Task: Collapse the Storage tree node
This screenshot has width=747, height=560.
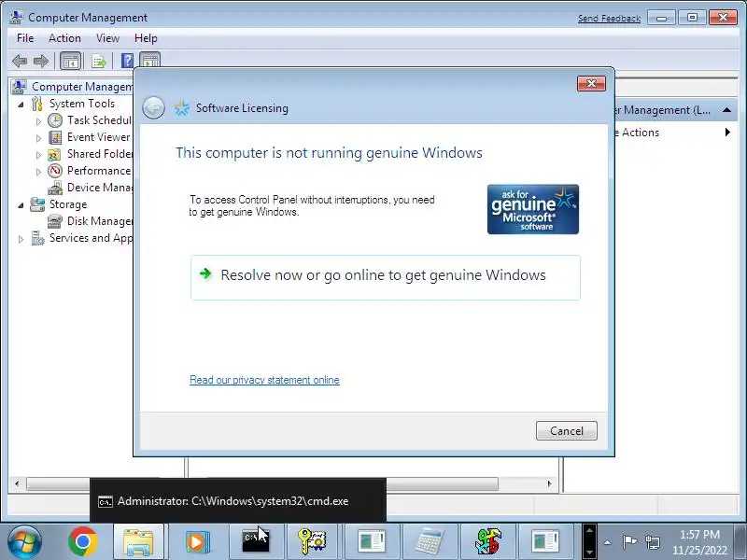Action: (x=21, y=204)
